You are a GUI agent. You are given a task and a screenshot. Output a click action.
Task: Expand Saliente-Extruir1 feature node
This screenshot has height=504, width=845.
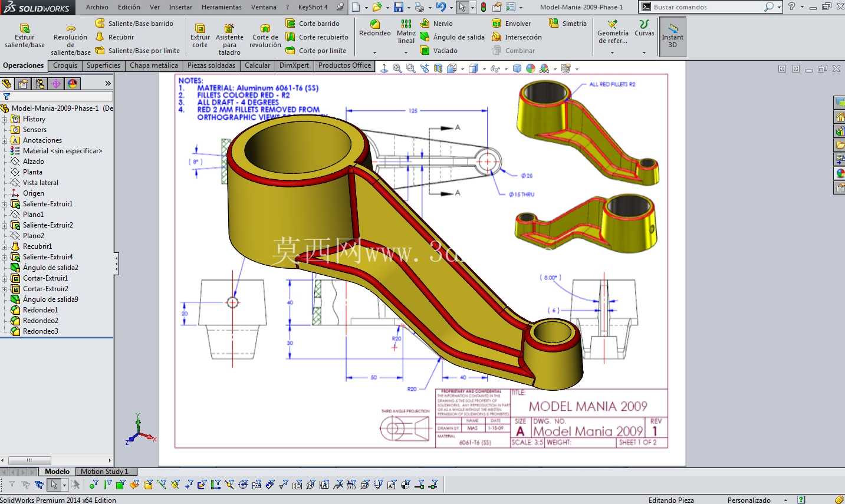pyautogui.click(x=5, y=204)
